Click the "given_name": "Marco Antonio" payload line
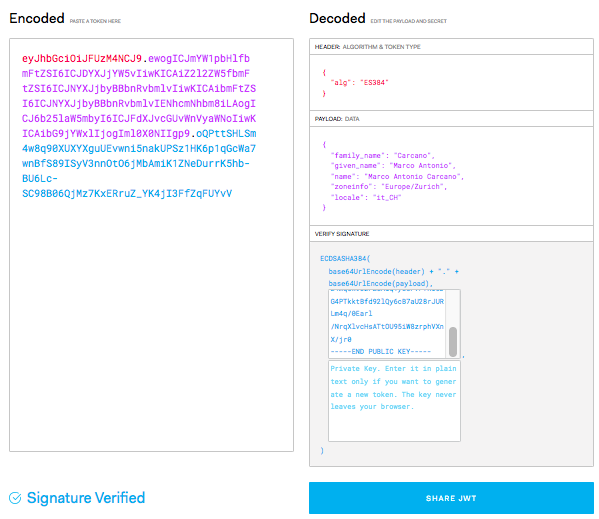Viewport: 599px width, 519px height. [x=393, y=165]
